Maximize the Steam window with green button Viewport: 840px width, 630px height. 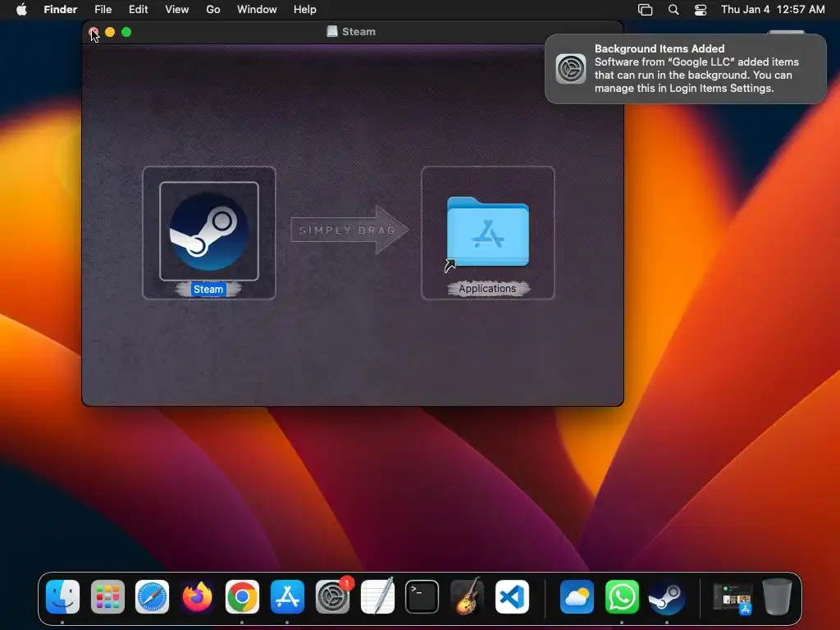(x=126, y=32)
